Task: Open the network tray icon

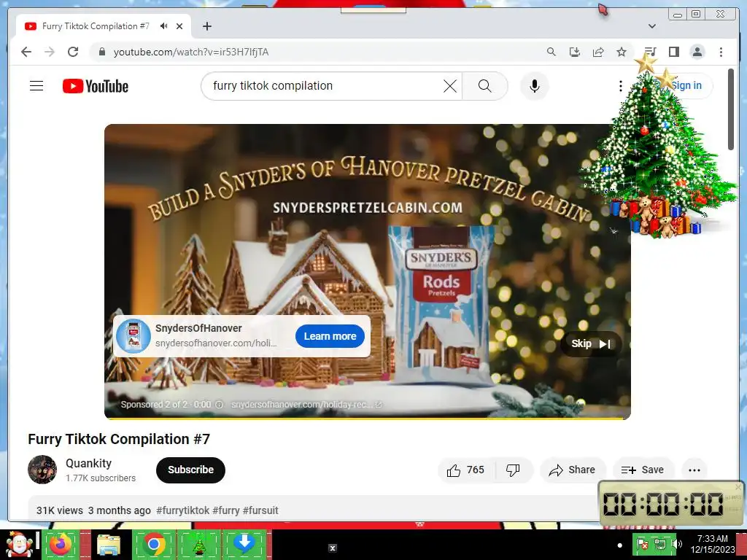Action: point(659,544)
